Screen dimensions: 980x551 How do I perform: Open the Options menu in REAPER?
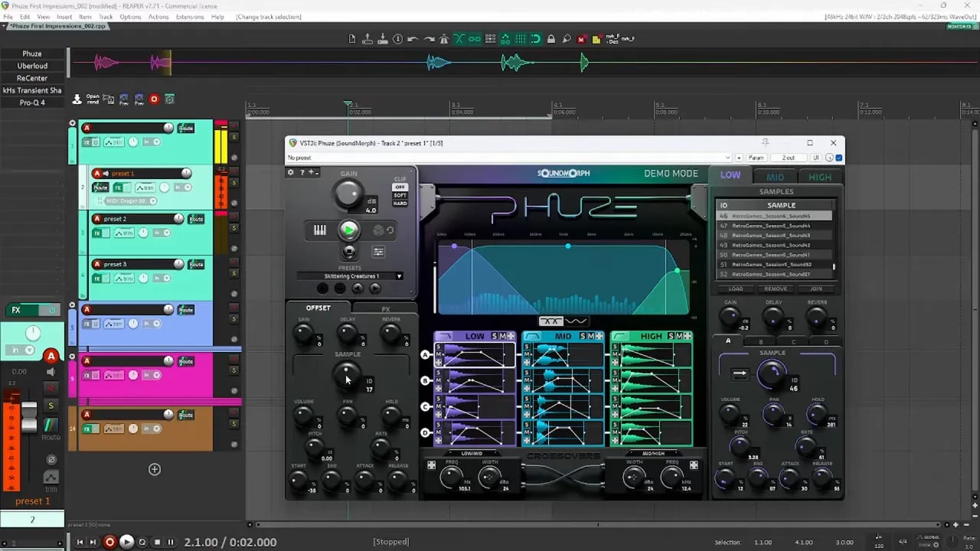click(130, 17)
